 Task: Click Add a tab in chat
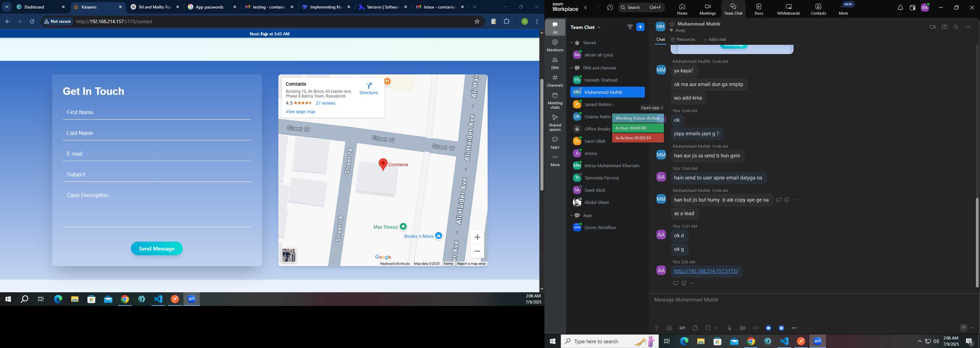[x=715, y=39]
